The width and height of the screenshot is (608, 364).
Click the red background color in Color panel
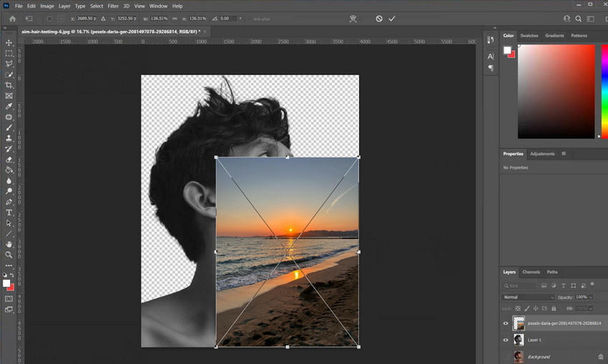[512, 56]
